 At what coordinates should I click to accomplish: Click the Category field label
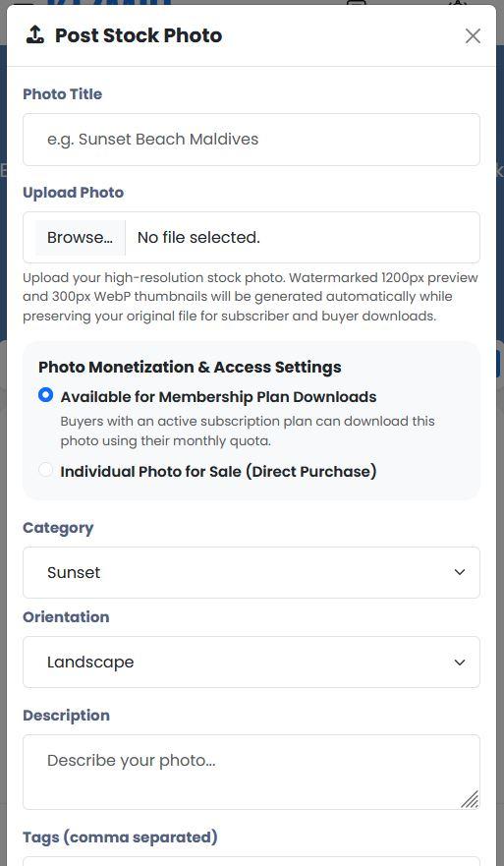click(58, 528)
